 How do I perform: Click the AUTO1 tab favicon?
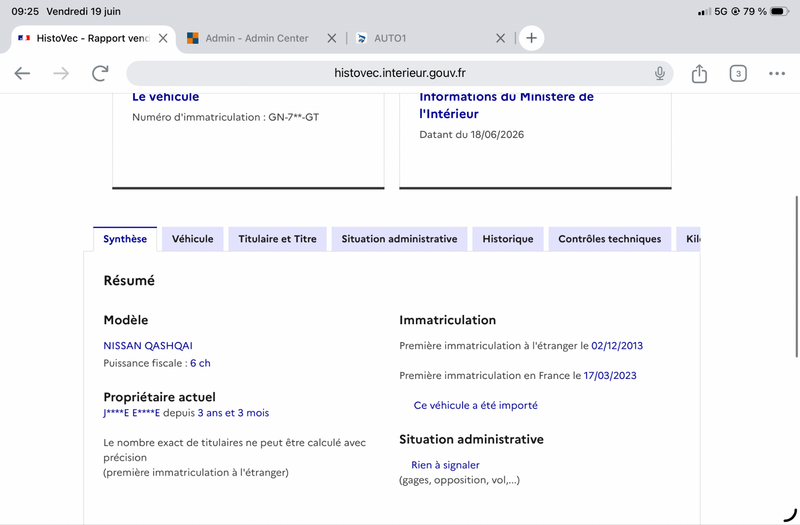point(361,38)
